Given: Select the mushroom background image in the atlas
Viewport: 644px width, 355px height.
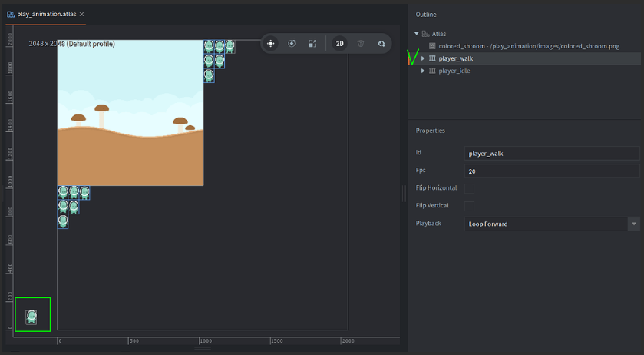Looking at the screenshot, I should (130, 113).
